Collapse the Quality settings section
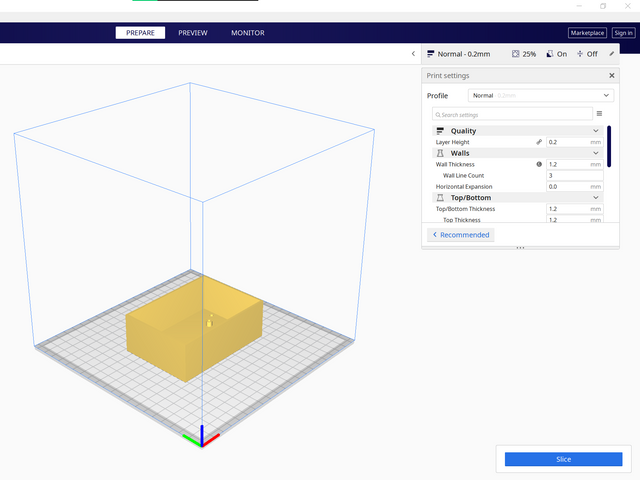The image size is (640, 480). click(596, 131)
